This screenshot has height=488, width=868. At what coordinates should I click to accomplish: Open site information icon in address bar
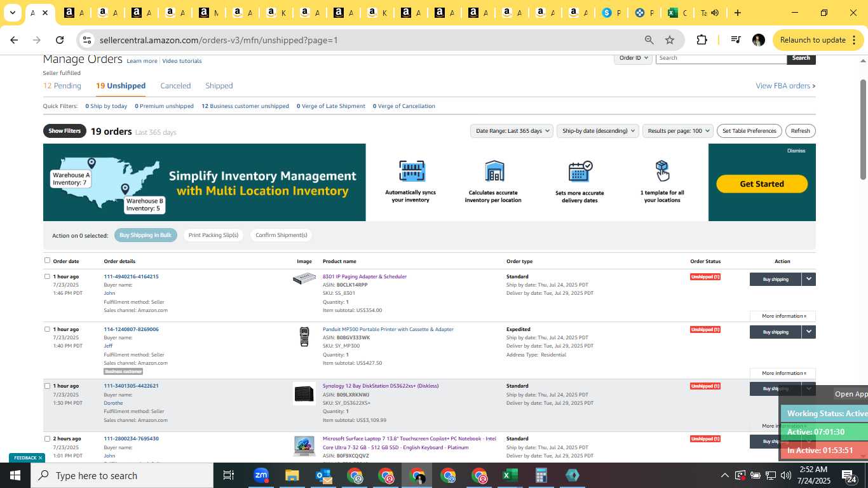[87, 40]
